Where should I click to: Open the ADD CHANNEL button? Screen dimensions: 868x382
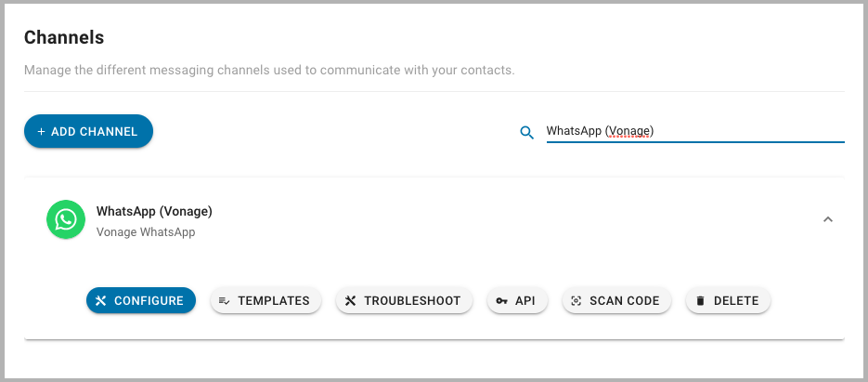[x=88, y=131]
